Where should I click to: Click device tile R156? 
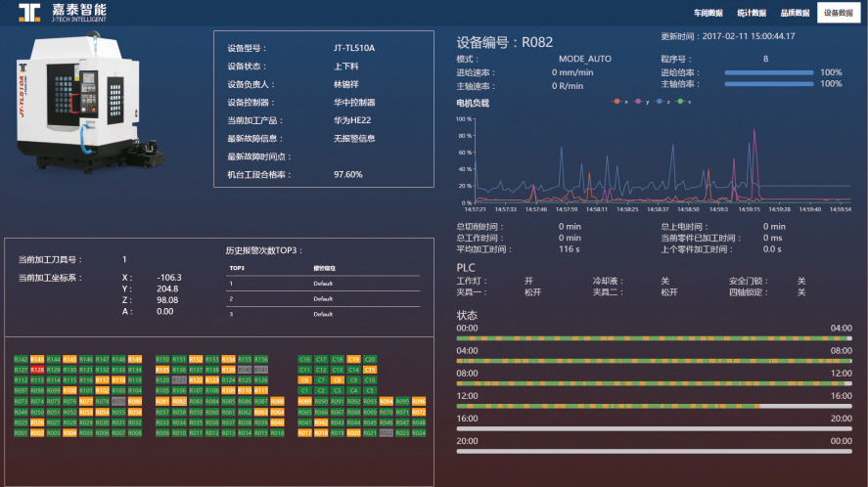(261, 359)
